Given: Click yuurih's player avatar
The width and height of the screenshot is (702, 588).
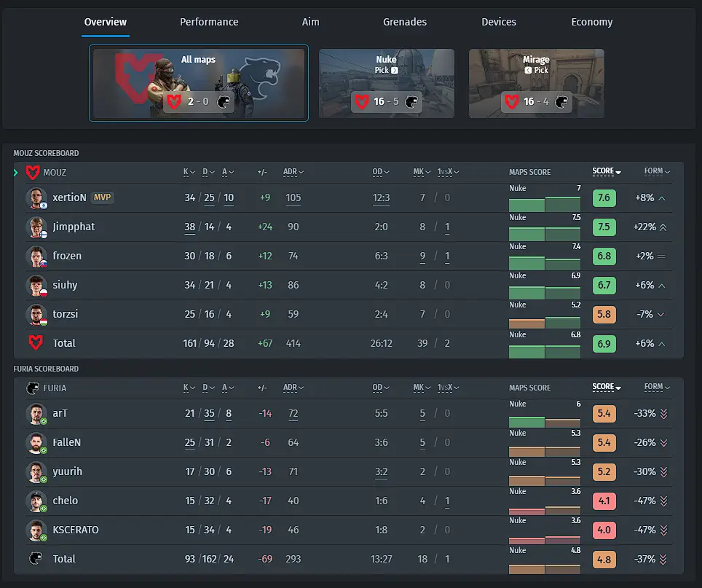Looking at the screenshot, I should [36, 471].
